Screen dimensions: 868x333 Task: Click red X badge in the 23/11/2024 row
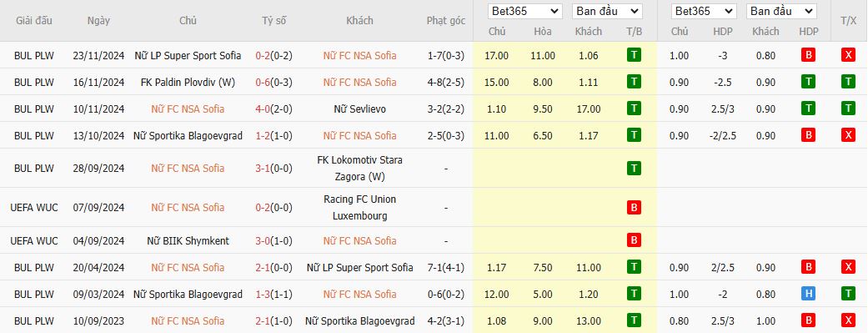point(848,55)
